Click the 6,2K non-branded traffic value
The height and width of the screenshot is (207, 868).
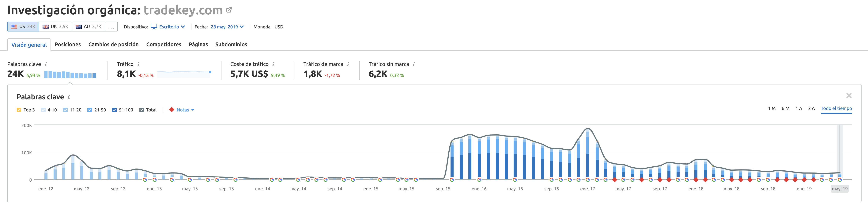pos(378,74)
